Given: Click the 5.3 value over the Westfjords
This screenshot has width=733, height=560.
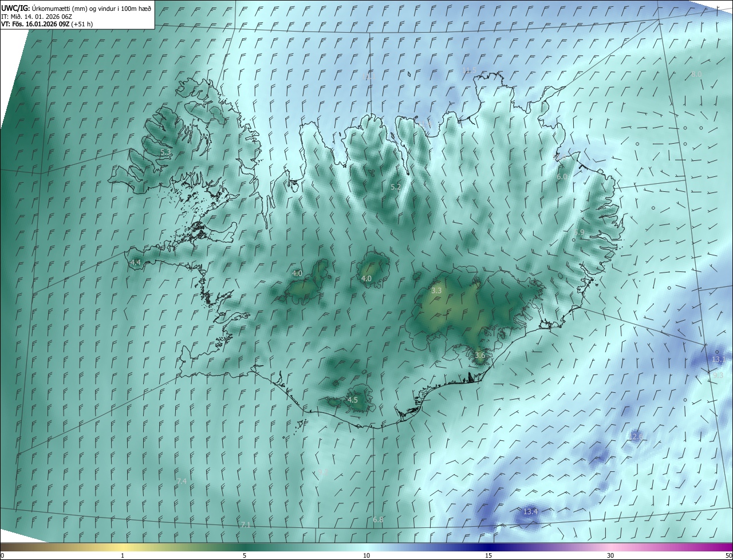Looking at the screenshot, I should coord(165,152).
